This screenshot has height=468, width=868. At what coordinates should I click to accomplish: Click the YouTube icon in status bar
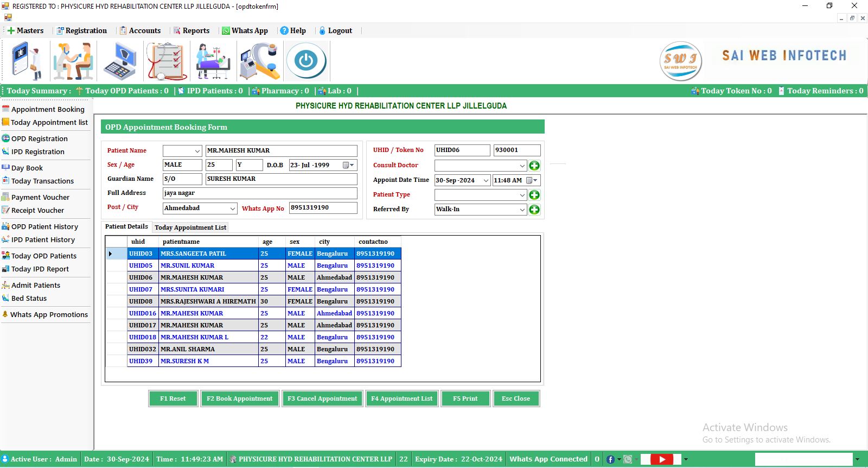pos(662,459)
